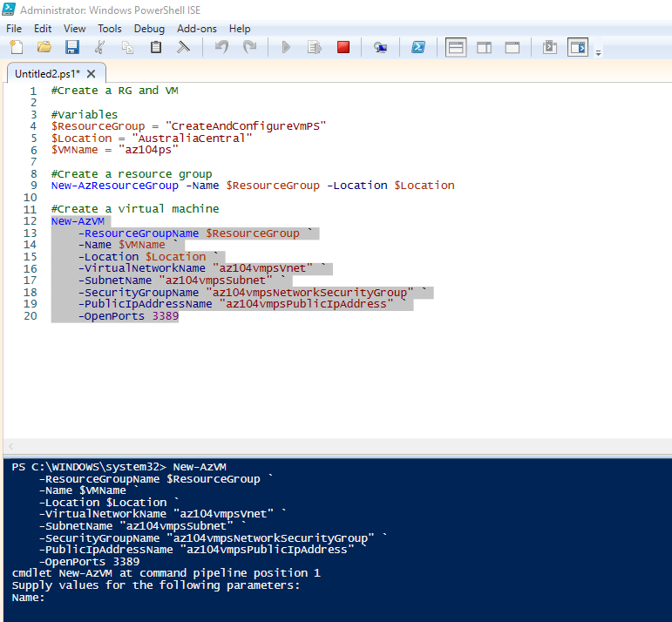
Task: Click "AustraliaCentral" string value
Action: point(192,139)
